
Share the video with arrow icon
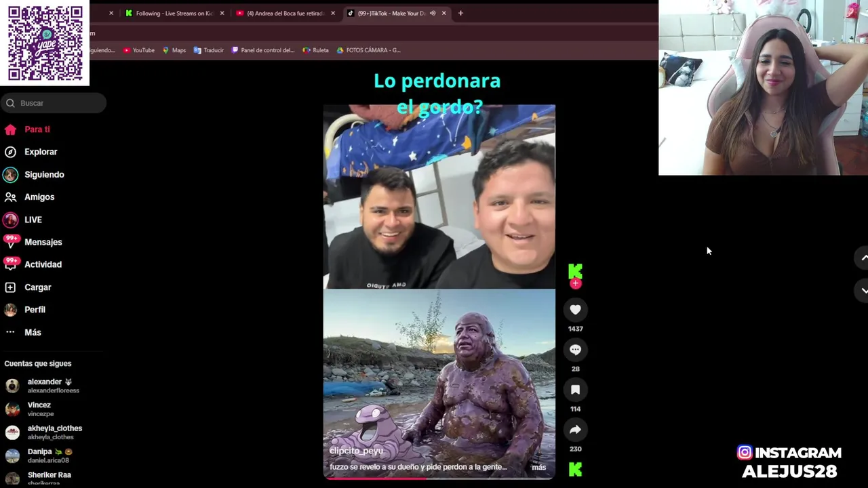(x=575, y=430)
